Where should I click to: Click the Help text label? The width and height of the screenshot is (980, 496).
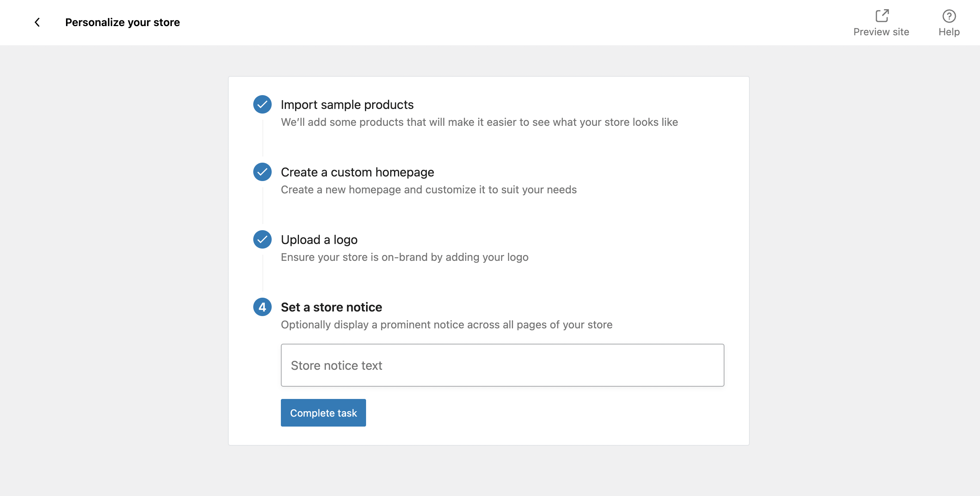tap(949, 32)
